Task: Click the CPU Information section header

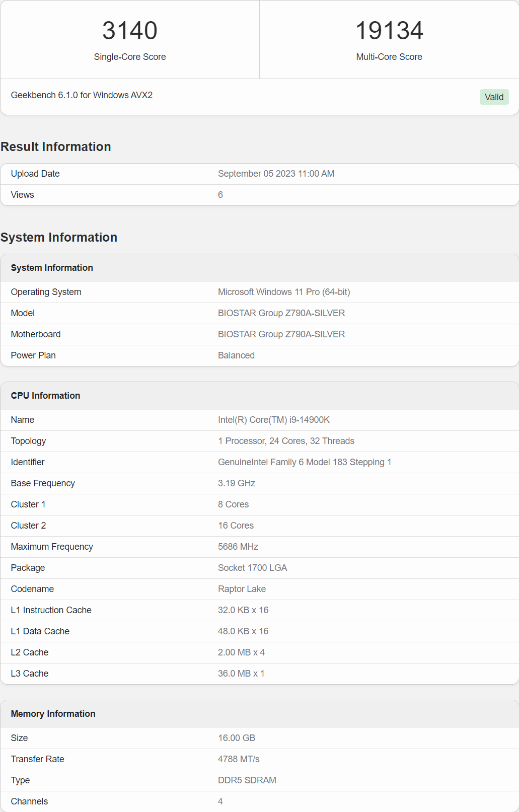Action: [x=45, y=396]
